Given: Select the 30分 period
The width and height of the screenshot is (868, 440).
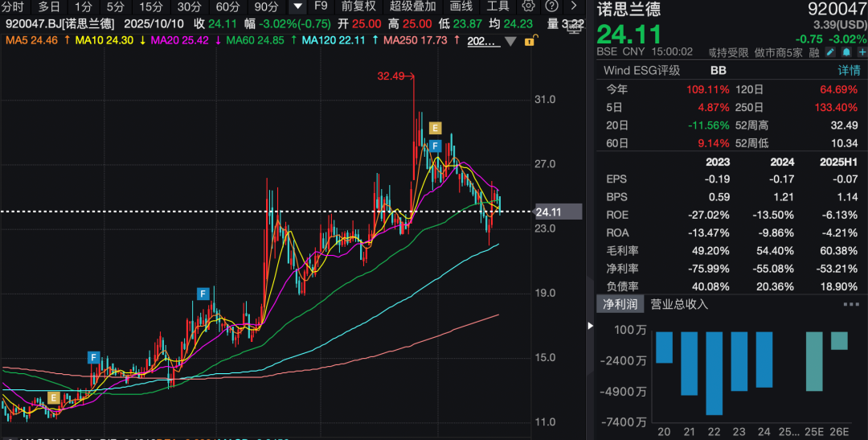Looking at the screenshot, I should tap(189, 6).
